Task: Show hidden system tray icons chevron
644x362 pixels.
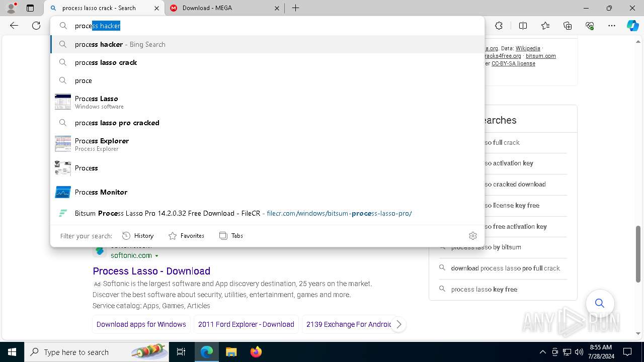Action: 542,352
